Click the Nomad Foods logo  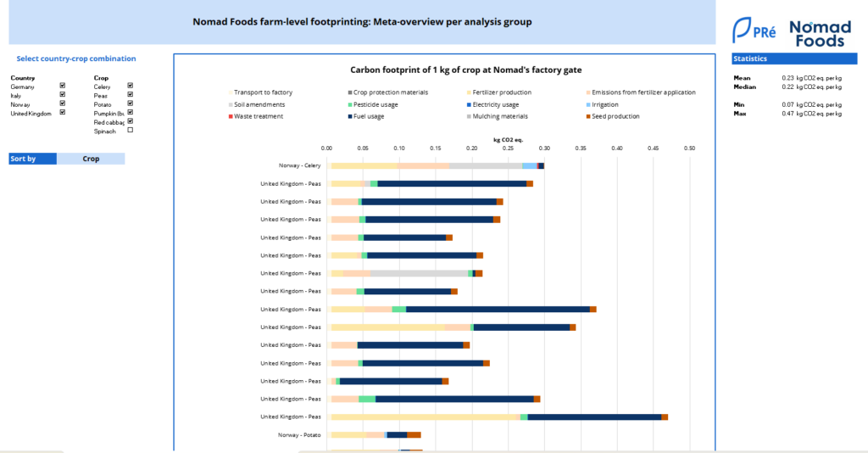[820, 34]
